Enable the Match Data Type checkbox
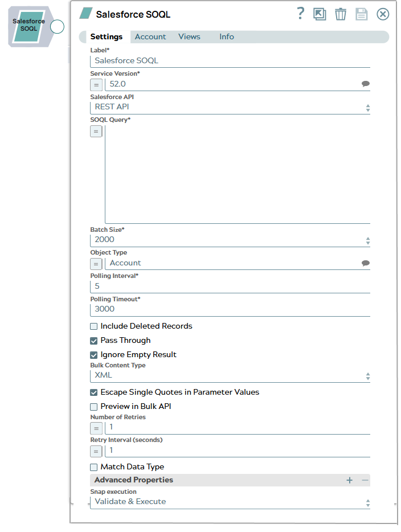The image size is (401, 532). pyautogui.click(x=93, y=467)
